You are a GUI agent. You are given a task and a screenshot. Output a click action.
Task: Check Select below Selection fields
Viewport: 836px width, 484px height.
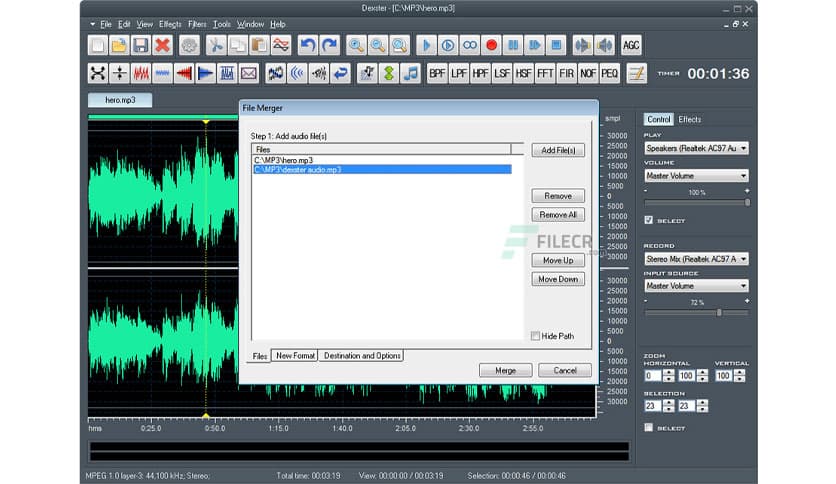648,427
